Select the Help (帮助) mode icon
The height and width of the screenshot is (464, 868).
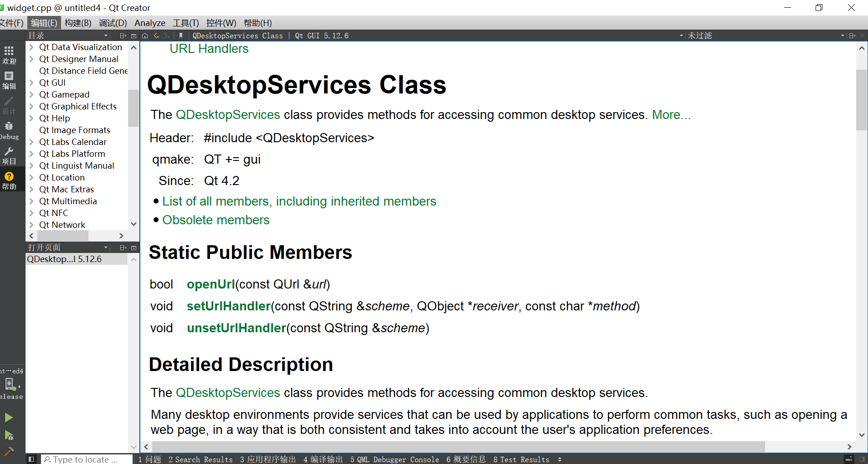(9, 180)
